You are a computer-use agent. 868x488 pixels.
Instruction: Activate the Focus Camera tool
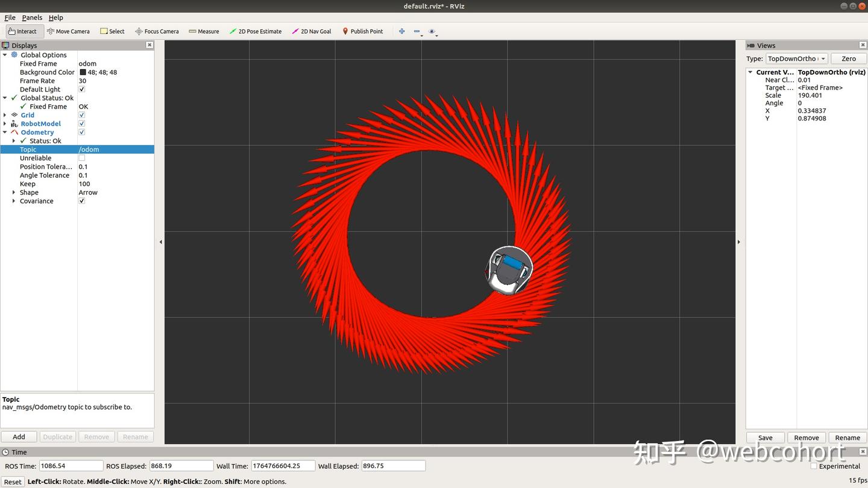pyautogui.click(x=157, y=31)
